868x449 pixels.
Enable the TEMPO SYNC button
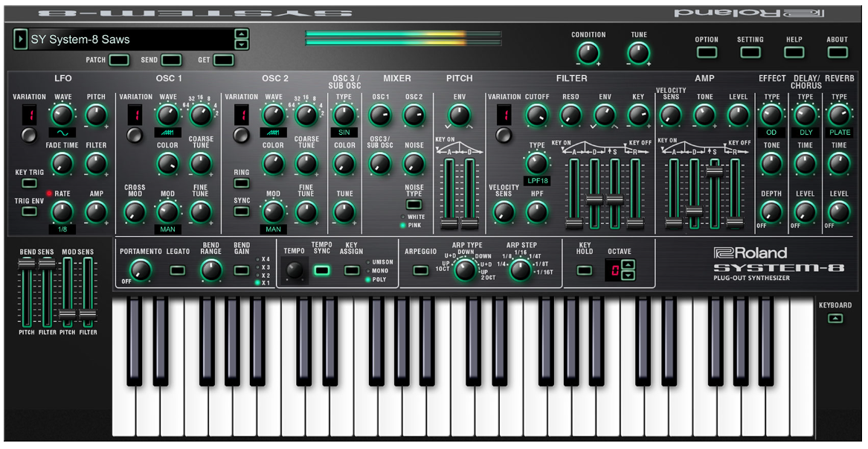point(321,270)
